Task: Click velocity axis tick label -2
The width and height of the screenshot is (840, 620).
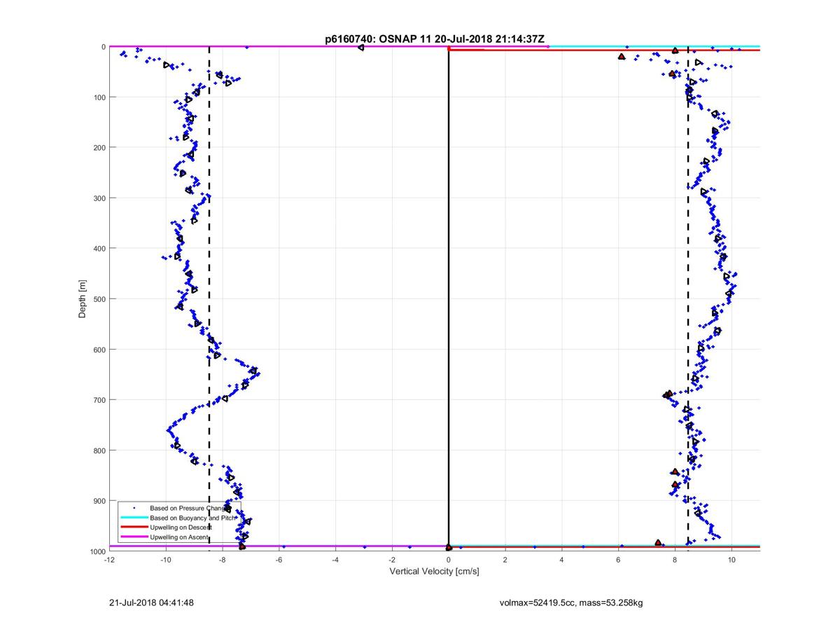Action: [x=392, y=560]
